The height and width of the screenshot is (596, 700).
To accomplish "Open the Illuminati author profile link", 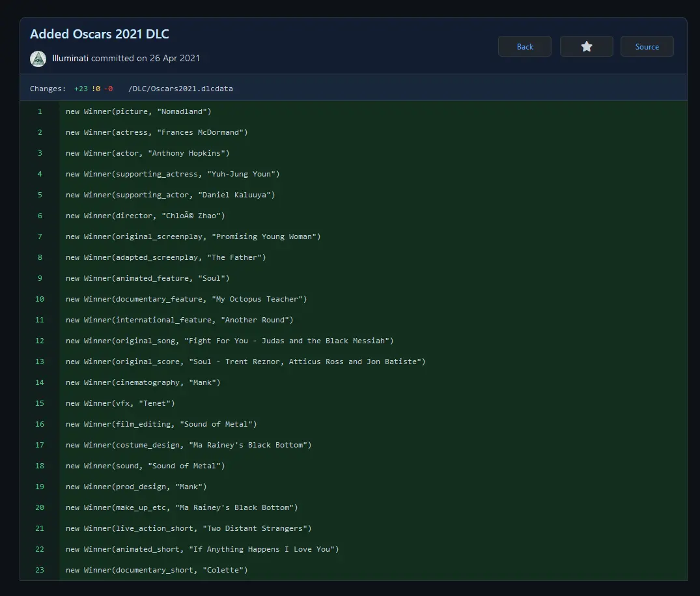I will click(70, 58).
